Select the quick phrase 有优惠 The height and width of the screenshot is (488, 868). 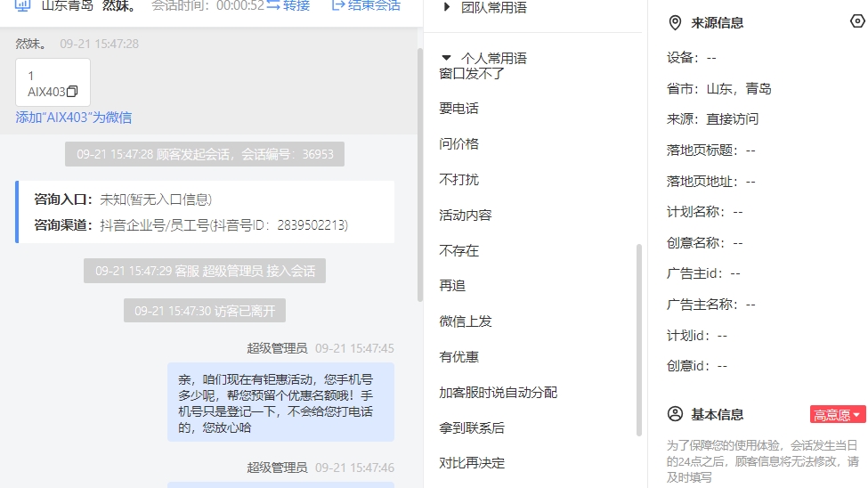(x=458, y=357)
